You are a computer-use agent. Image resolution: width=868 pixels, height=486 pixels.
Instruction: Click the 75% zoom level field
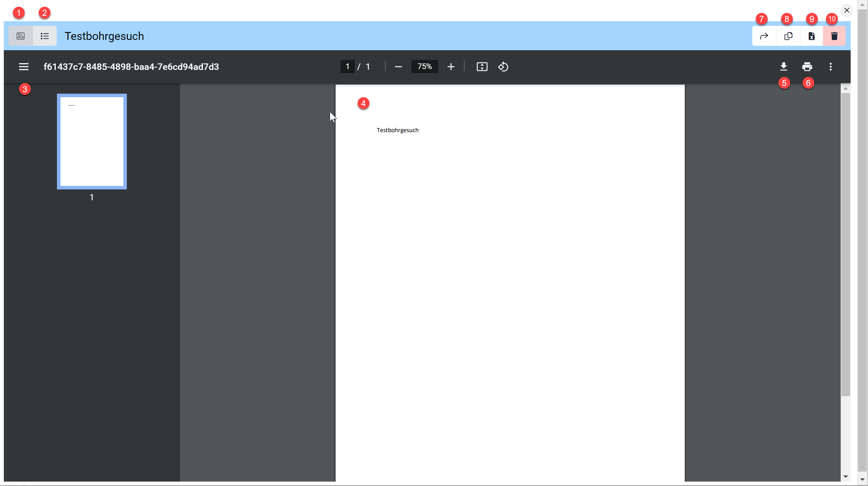pos(425,66)
